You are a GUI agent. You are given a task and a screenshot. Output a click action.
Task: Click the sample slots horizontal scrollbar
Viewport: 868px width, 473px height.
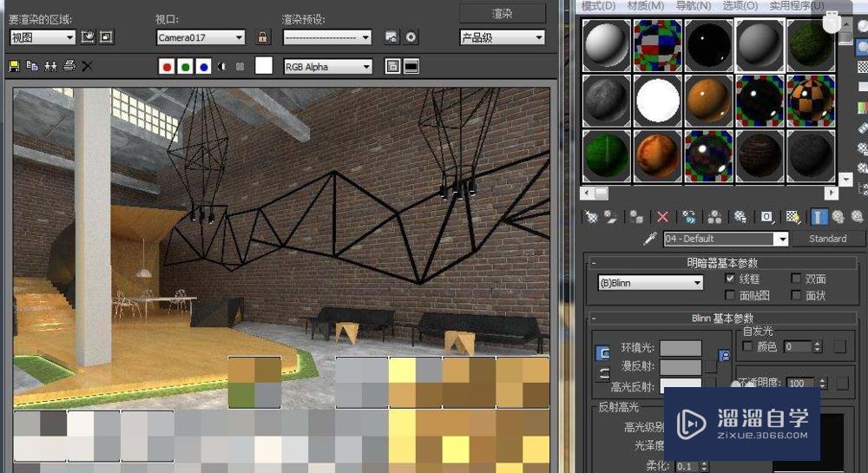(x=709, y=193)
